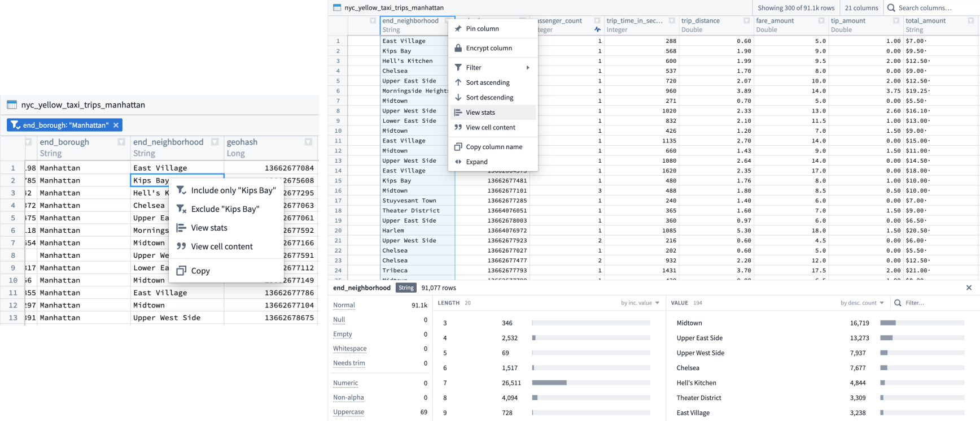Click the 21 columns button

(861, 8)
